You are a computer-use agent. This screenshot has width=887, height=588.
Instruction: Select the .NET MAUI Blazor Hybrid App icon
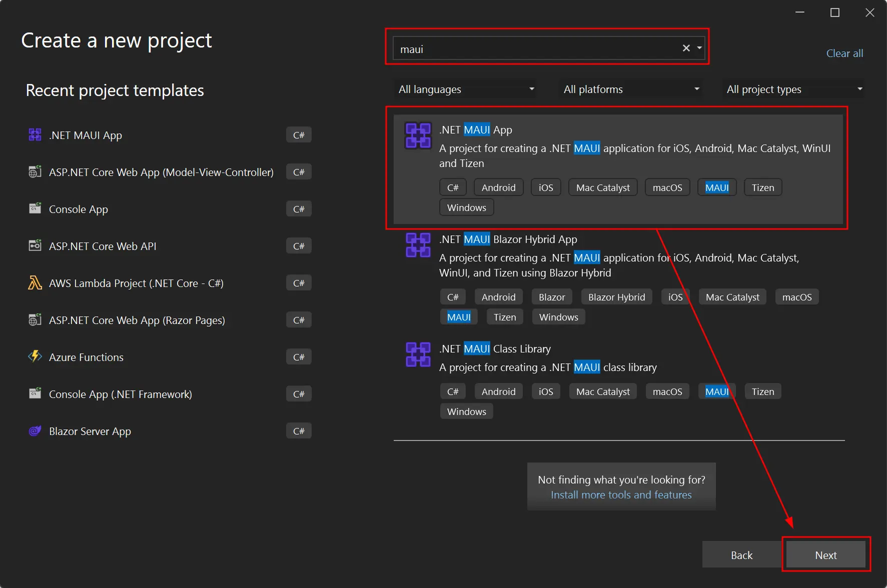418,245
